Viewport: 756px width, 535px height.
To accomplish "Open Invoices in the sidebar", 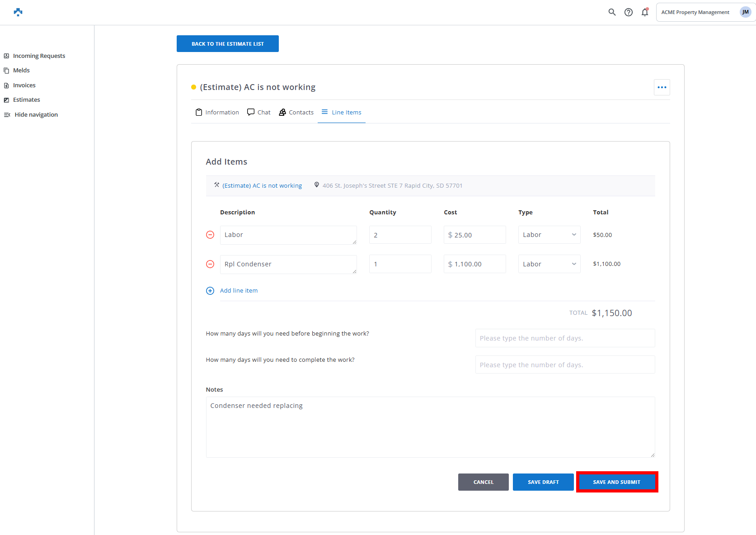I will point(24,85).
